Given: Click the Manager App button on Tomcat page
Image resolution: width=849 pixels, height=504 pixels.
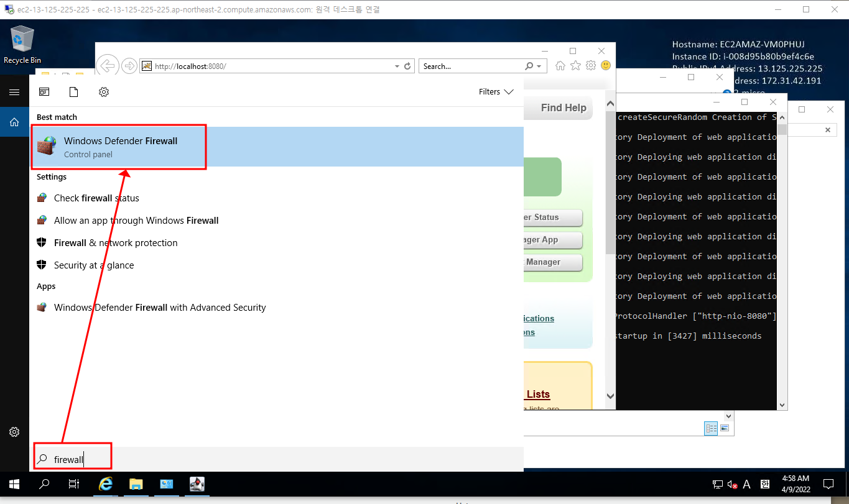Looking at the screenshot, I should point(553,240).
